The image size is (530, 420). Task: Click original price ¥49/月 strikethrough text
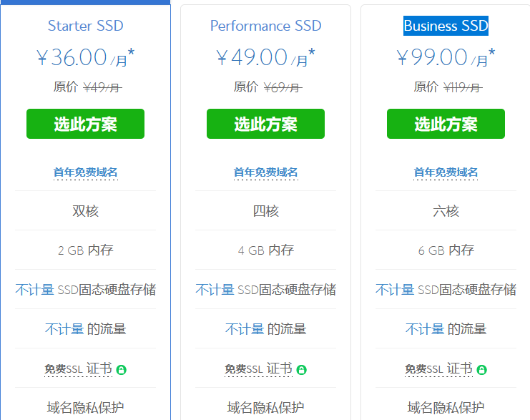point(103,87)
